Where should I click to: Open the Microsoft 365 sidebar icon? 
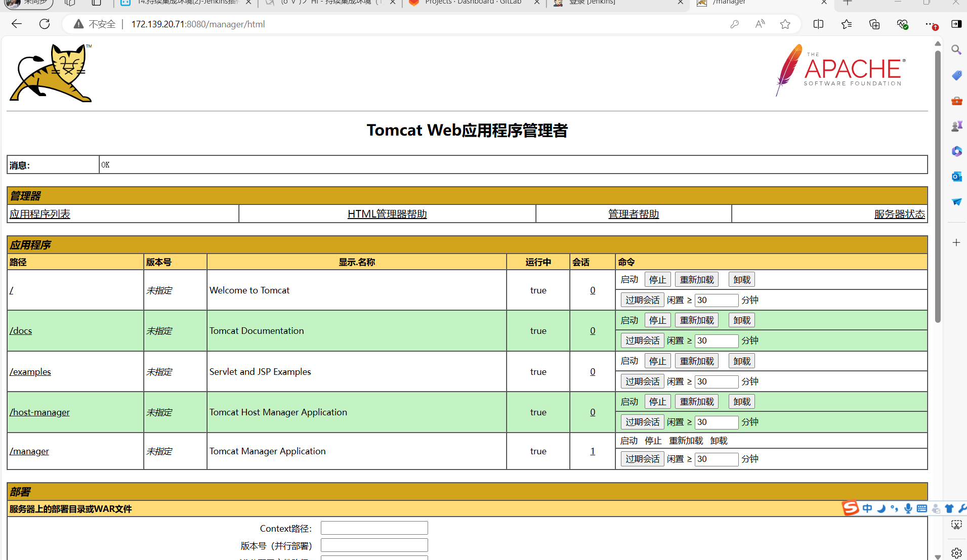coord(956,151)
